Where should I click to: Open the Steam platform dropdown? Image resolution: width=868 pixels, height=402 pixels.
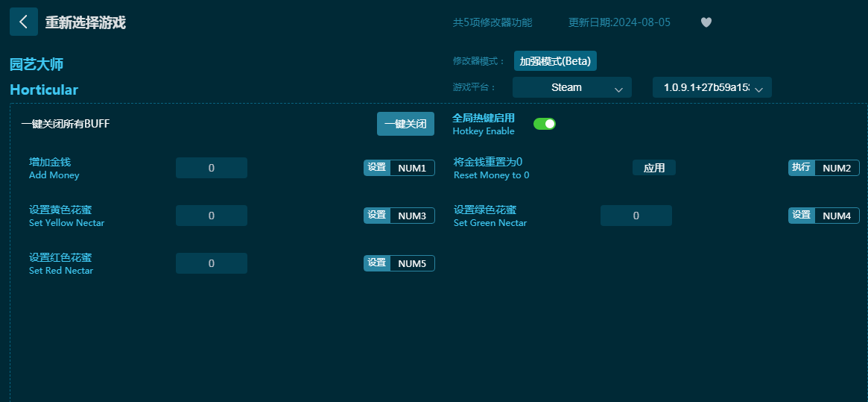tap(571, 87)
